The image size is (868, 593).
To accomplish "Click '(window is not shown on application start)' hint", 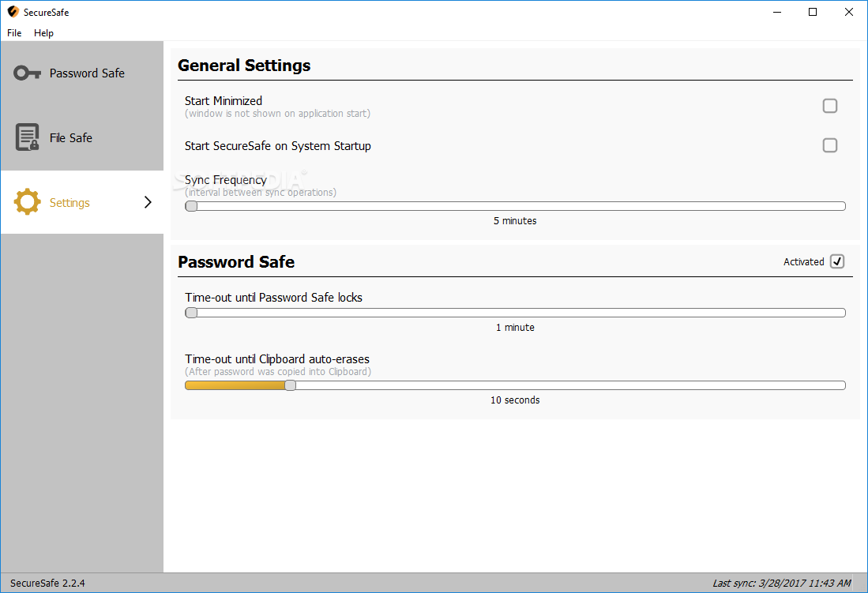I will coord(277,114).
